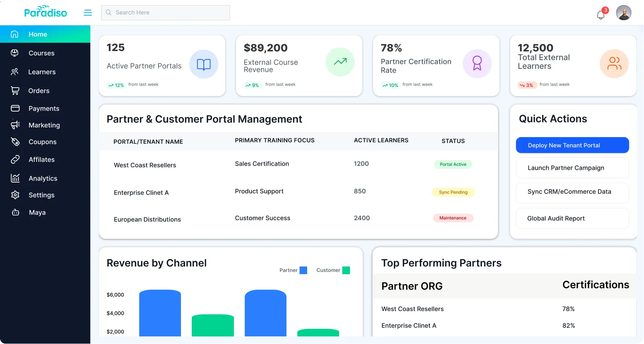Viewport: 644px width, 344px height.
Task: Select the Learners sidebar icon
Action: coord(15,72)
